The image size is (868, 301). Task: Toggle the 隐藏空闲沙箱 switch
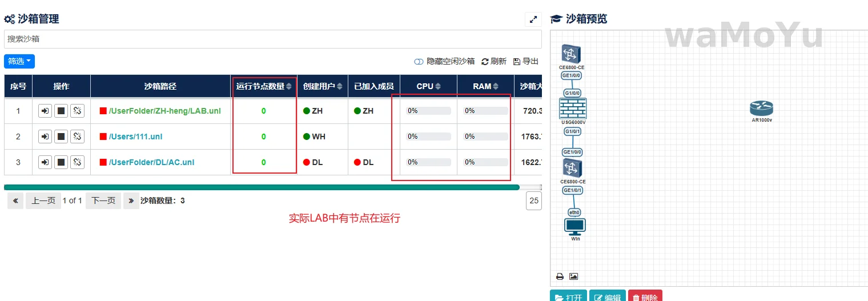(x=419, y=62)
